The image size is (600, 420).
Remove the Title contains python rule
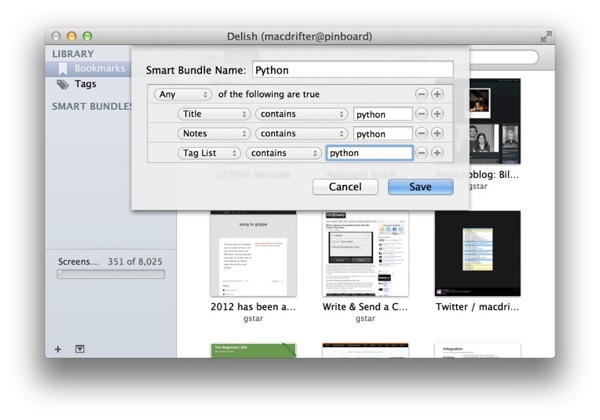pyautogui.click(x=421, y=114)
